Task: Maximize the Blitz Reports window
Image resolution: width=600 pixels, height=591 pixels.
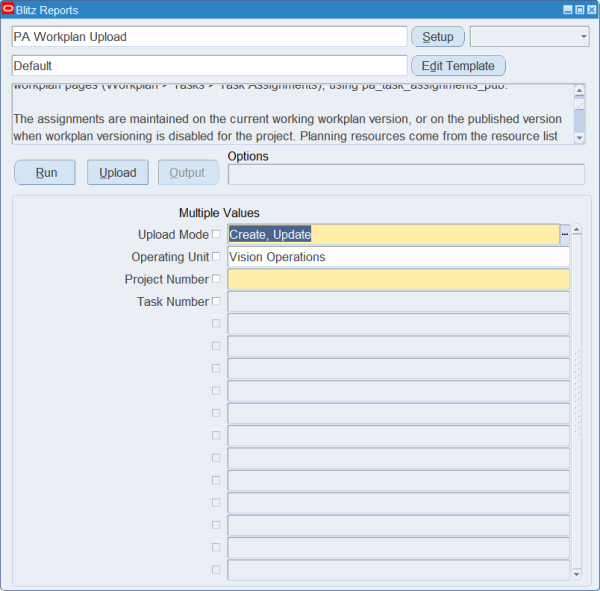Action: coord(580,10)
